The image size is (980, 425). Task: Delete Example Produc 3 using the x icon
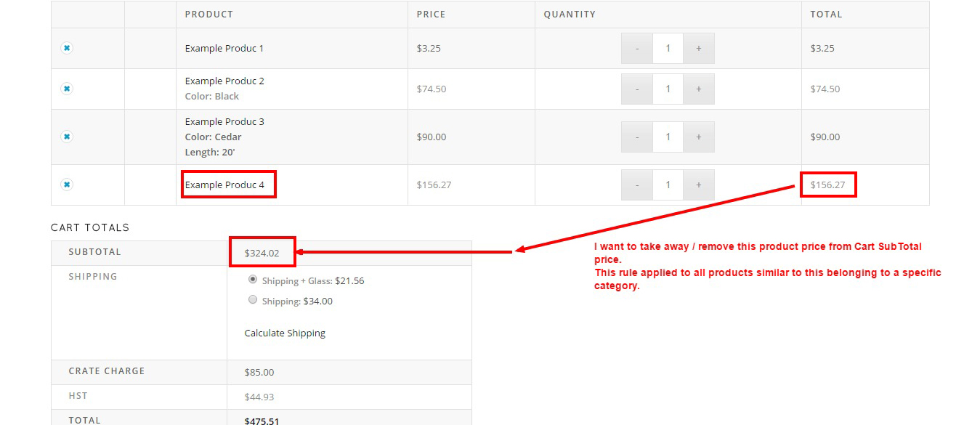point(67,137)
